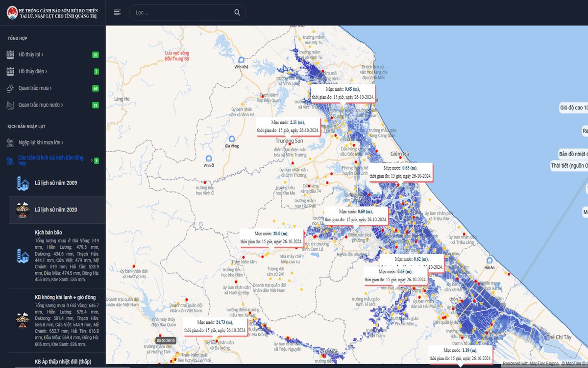The width and height of the screenshot is (588, 368).
Task: Expand the Hồ thủy điện section
Action: coord(33,72)
